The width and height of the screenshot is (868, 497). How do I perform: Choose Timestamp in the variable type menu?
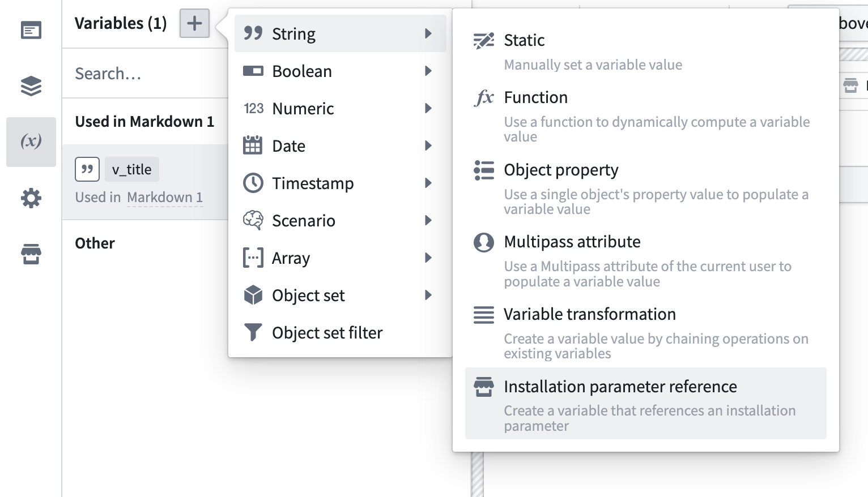click(x=340, y=183)
